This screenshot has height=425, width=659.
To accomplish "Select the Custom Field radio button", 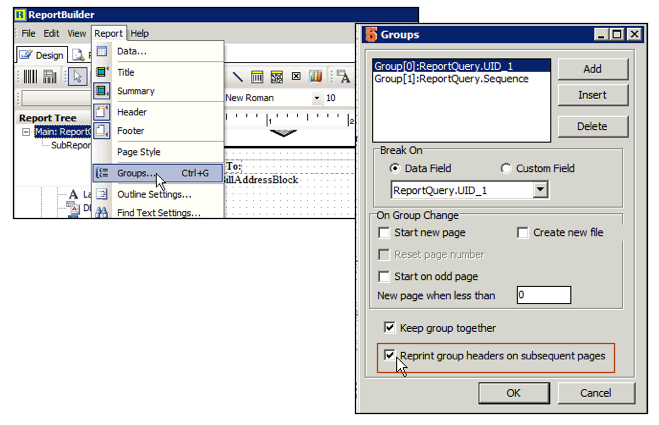I will pyautogui.click(x=506, y=168).
